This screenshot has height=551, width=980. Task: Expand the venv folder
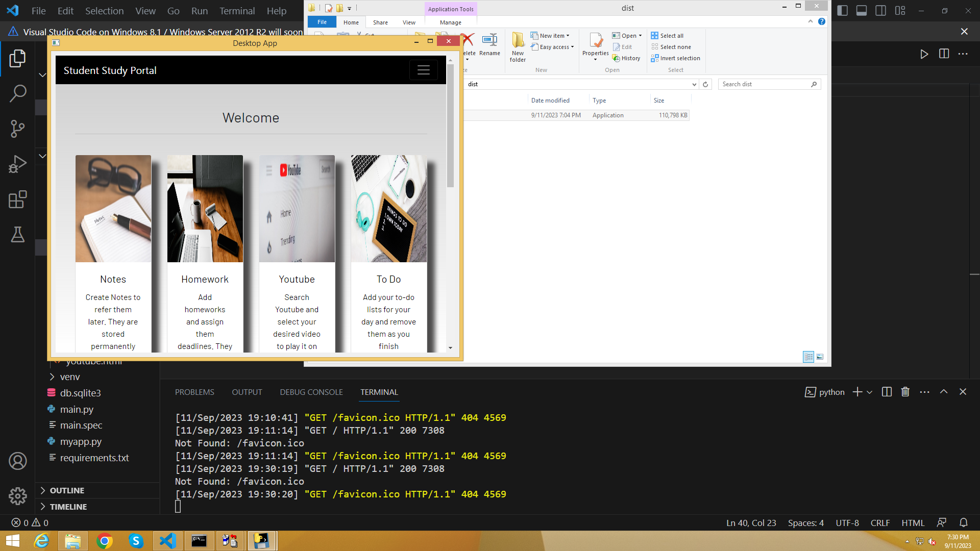(x=70, y=377)
